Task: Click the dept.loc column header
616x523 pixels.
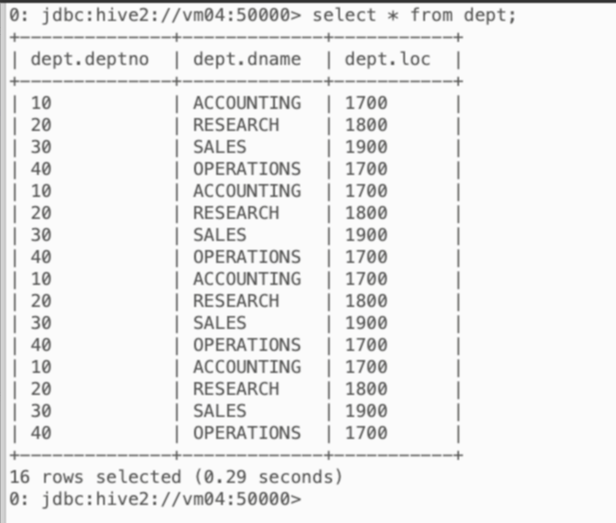Action: [x=387, y=59]
